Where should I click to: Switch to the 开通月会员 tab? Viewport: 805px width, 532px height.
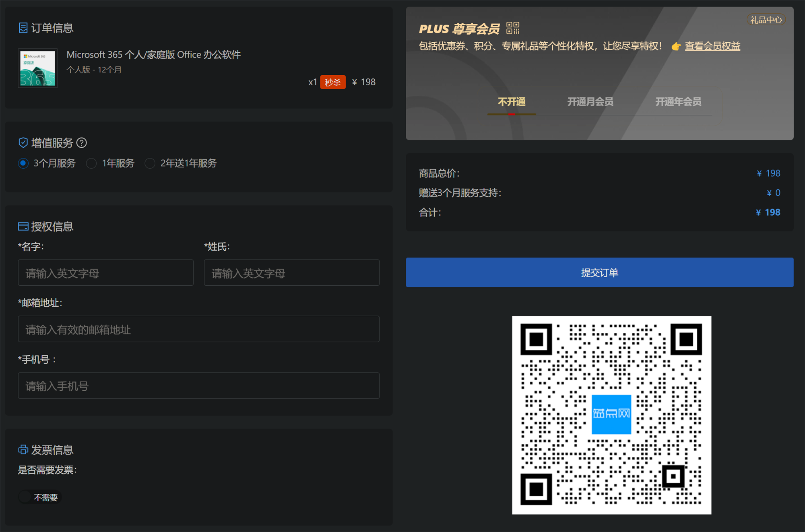point(590,102)
